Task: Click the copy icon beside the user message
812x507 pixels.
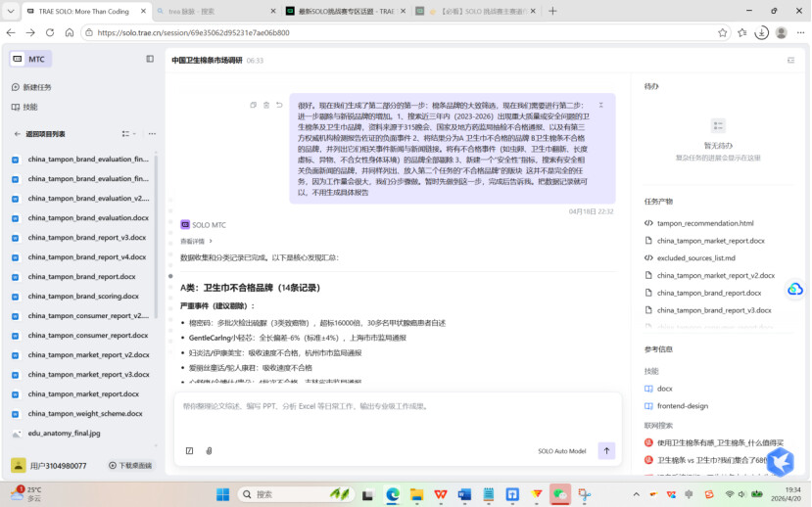Action: tap(254, 105)
